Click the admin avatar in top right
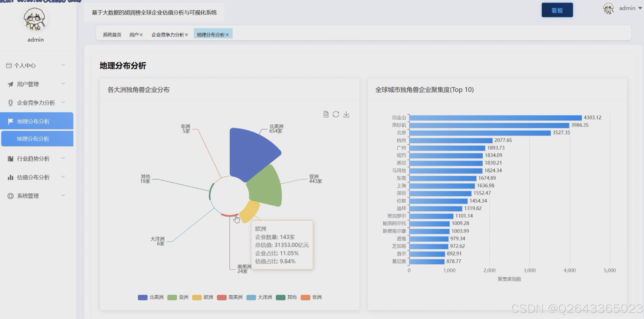Image resolution: width=644 pixels, height=319 pixels. pyautogui.click(x=608, y=8)
